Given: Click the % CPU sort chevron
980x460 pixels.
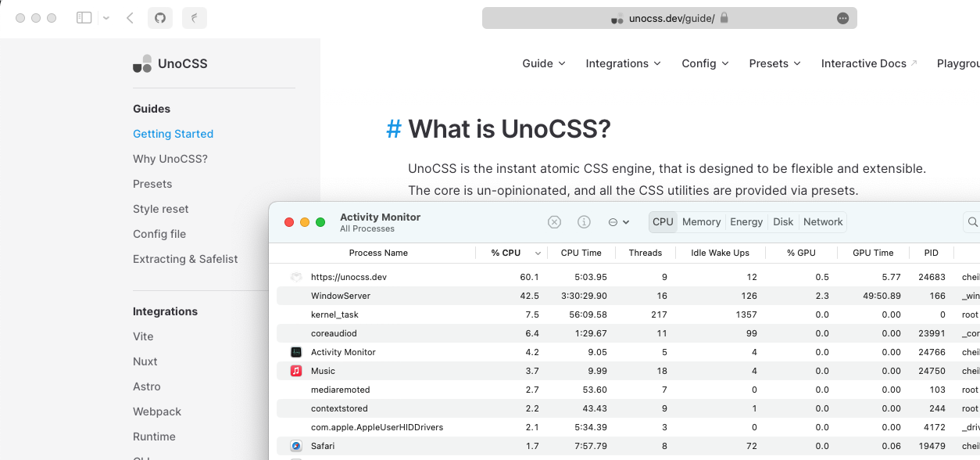Looking at the screenshot, I should pos(538,253).
